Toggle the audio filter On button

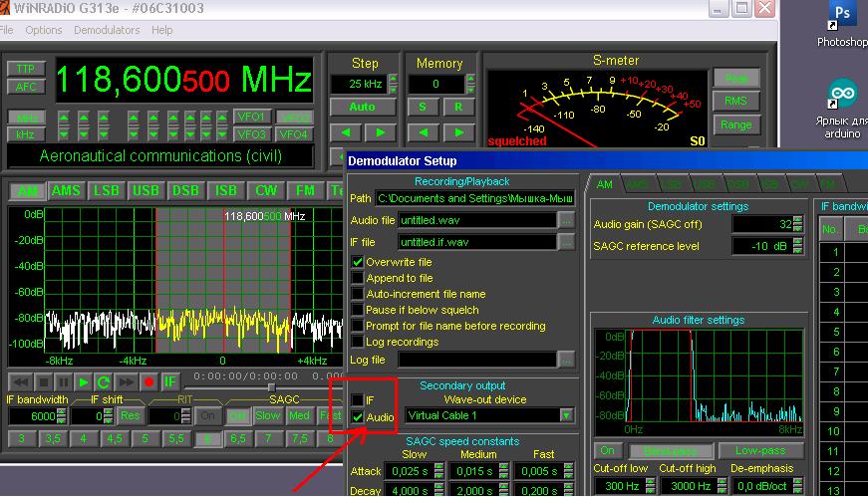[607, 450]
